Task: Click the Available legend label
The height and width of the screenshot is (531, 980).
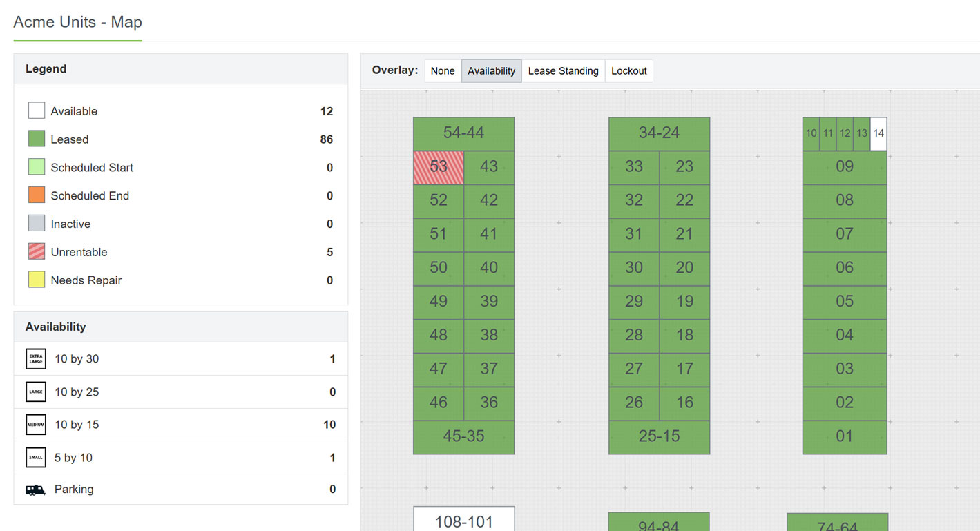Action: tap(74, 111)
